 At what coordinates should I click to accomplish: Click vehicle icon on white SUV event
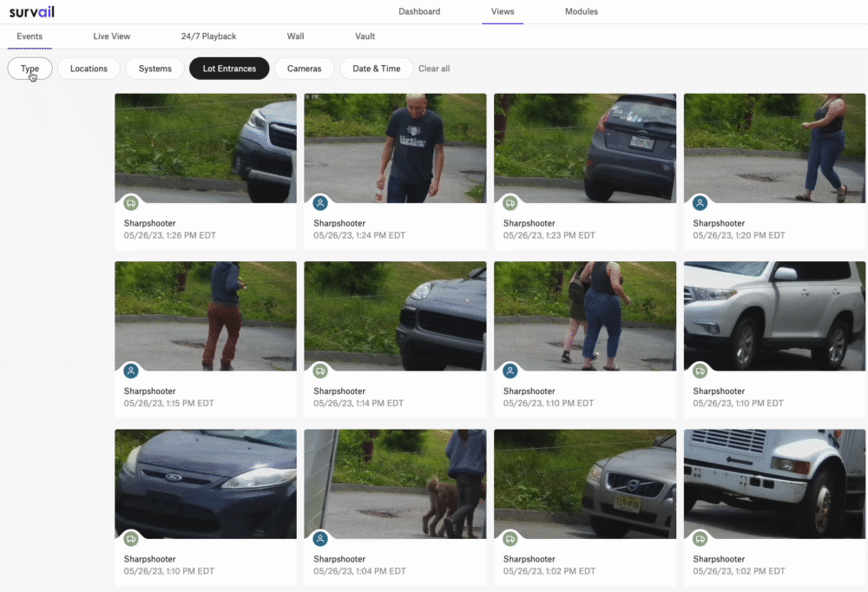pos(700,371)
